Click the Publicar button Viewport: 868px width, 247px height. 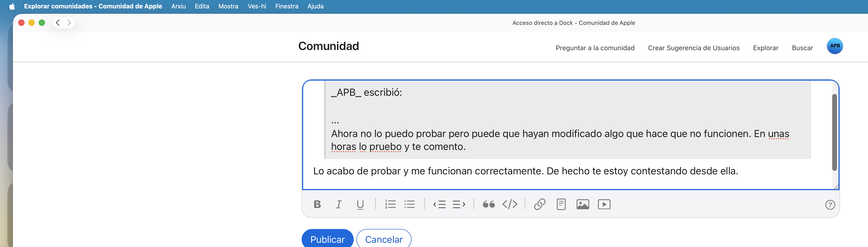tap(327, 239)
